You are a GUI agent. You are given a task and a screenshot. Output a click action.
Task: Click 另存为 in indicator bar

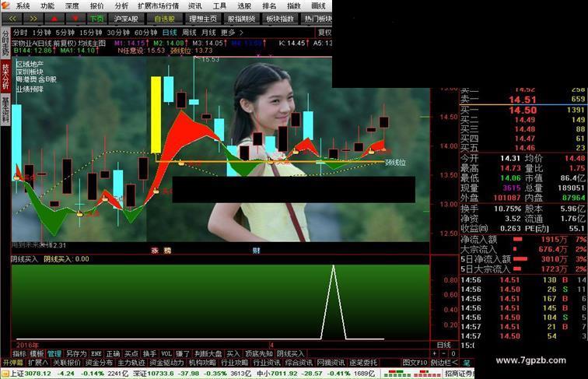coord(76,353)
